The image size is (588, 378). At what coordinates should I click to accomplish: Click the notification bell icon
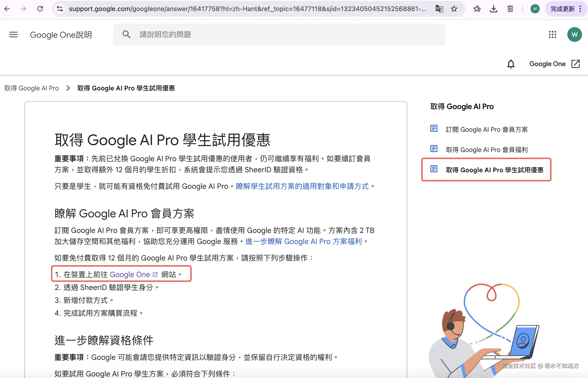pos(511,64)
